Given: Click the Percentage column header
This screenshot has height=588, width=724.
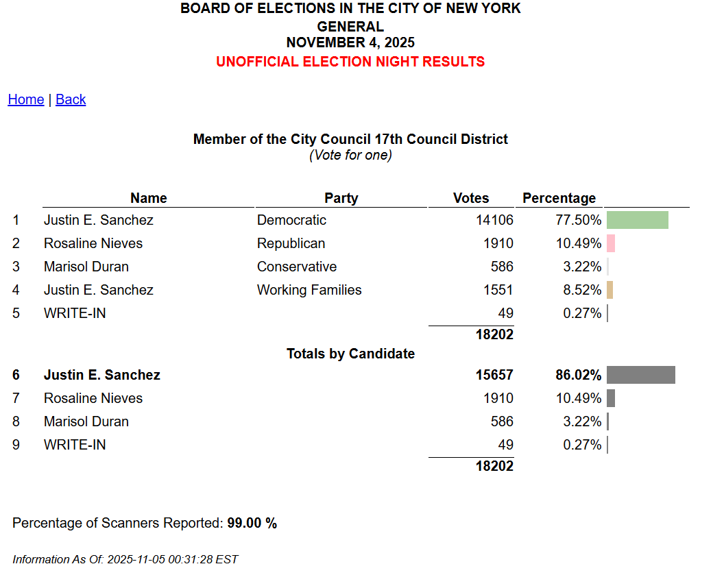Looking at the screenshot, I should coord(559,198).
